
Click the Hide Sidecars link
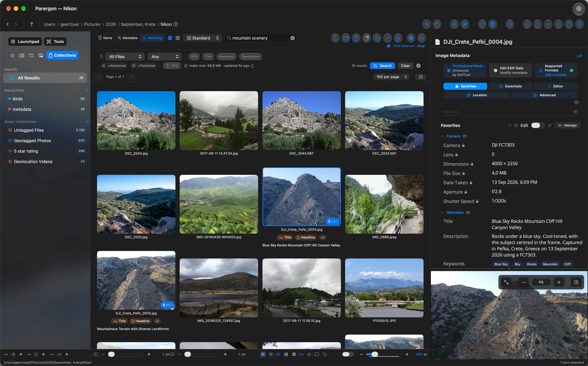[x=404, y=46]
